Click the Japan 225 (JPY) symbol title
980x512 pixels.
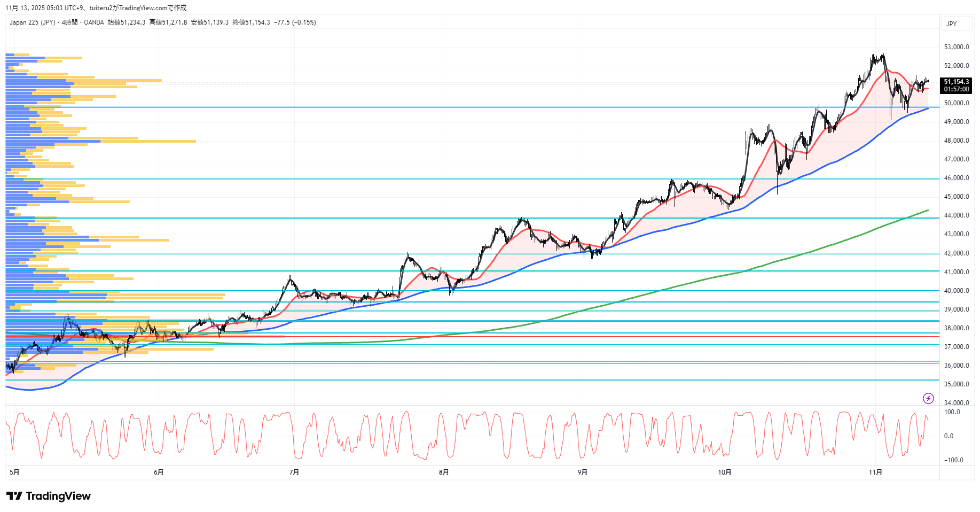point(32,22)
